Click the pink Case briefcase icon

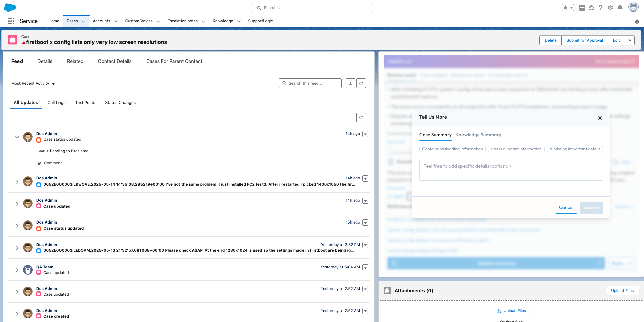pyautogui.click(x=13, y=40)
